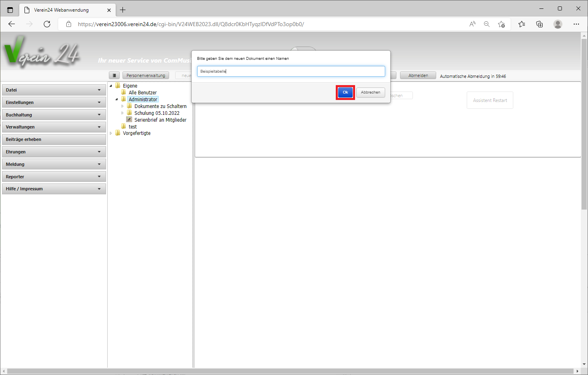Open browser settings and more menu
Image resolution: width=588 pixels, height=375 pixels.
click(576, 24)
